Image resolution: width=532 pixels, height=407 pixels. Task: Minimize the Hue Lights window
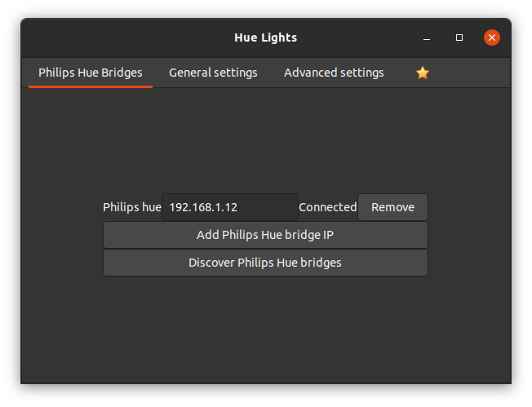point(427,38)
